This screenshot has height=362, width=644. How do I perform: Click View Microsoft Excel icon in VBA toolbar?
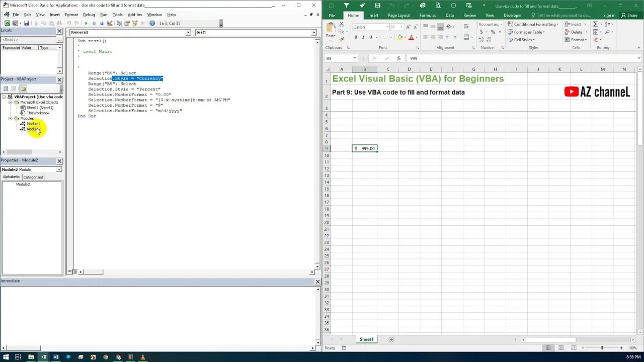[7, 23]
